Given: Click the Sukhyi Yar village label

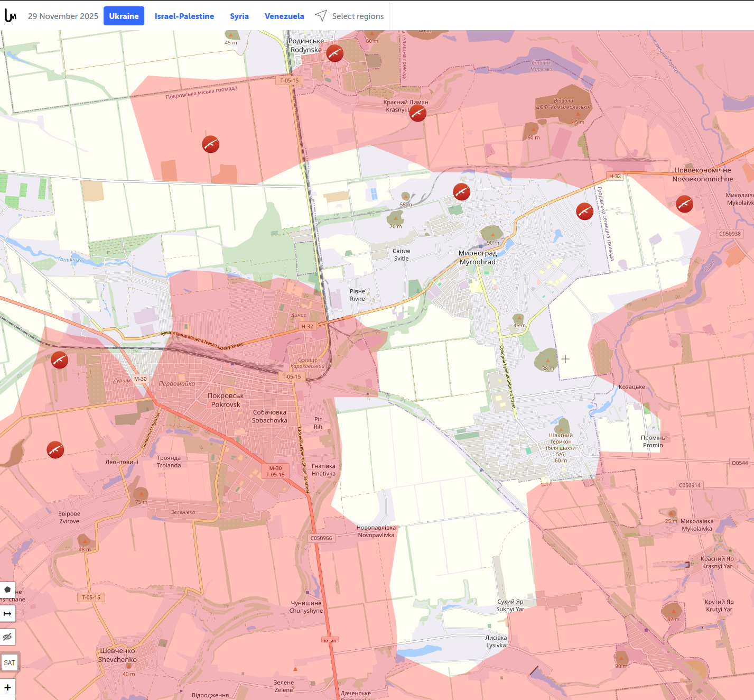Looking at the screenshot, I should click(510, 605).
